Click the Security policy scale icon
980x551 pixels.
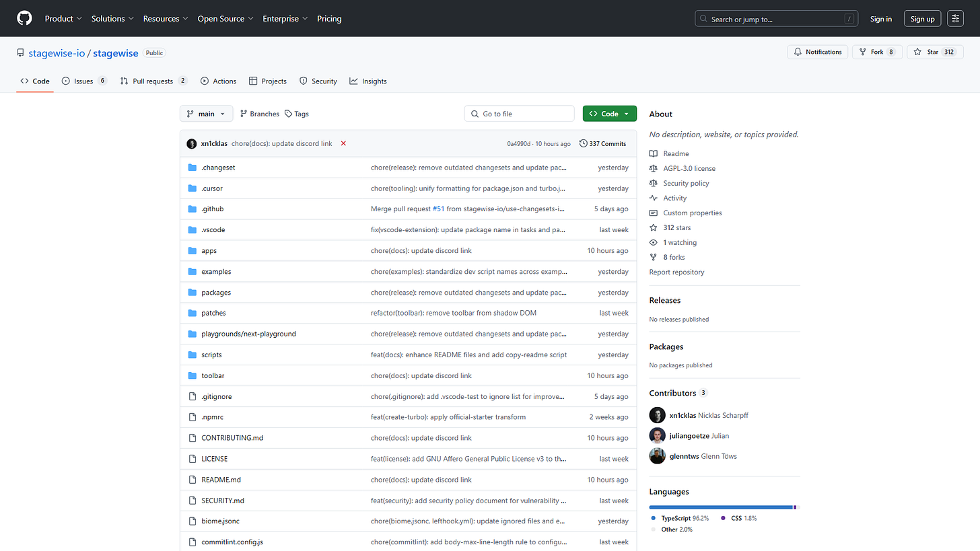(x=653, y=183)
